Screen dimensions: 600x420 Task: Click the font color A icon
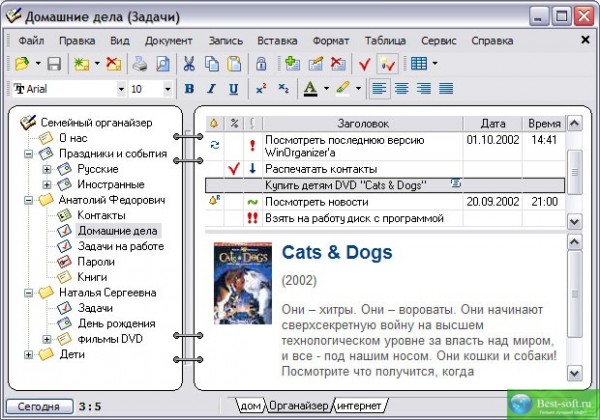click(310, 89)
